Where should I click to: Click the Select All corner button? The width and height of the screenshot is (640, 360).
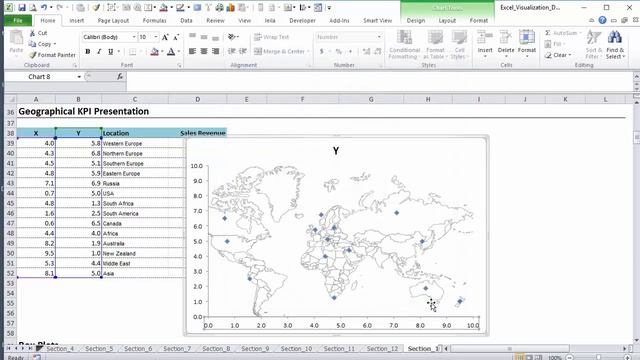click(10, 99)
